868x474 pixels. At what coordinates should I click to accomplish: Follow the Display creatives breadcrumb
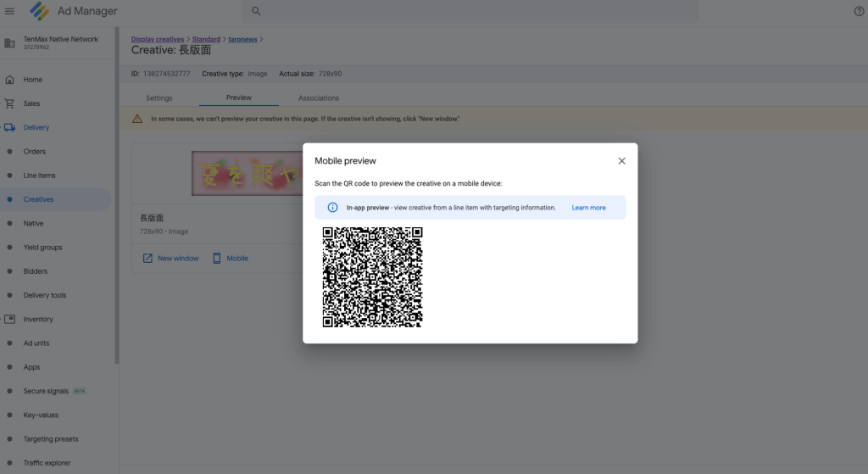[x=157, y=39]
